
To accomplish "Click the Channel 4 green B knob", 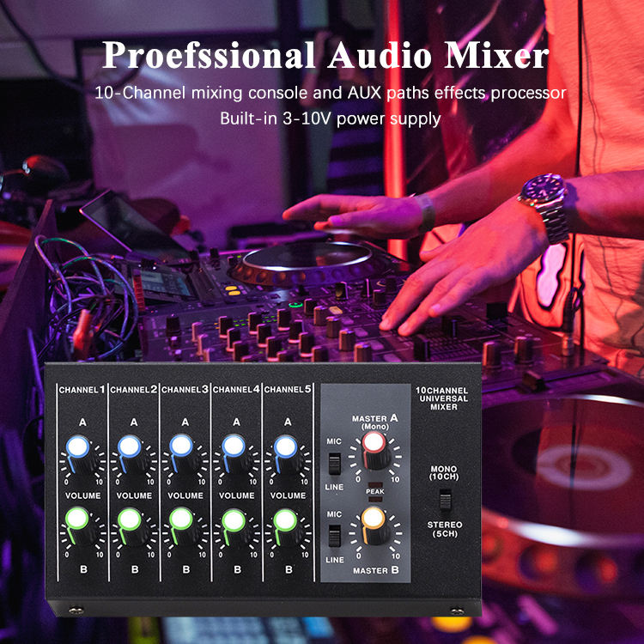I will (x=233, y=519).
